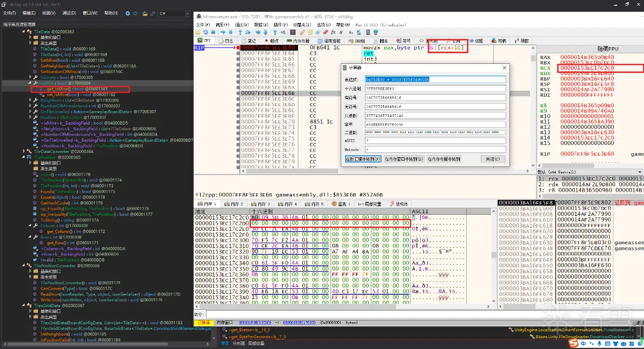Click 在反汇编中转到 button in calculator
Image resolution: width=644 pixels, height=349 pixels.
click(x=363, y=159)
